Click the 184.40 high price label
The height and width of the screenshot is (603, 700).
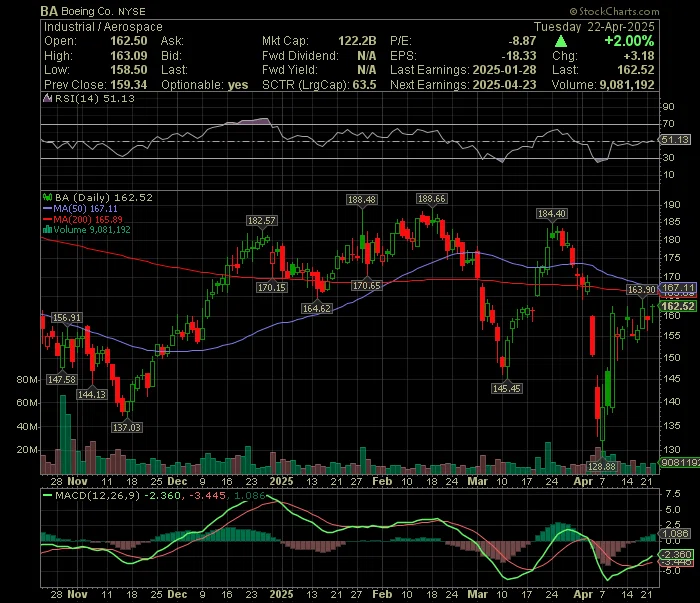[x=552, y=214]
